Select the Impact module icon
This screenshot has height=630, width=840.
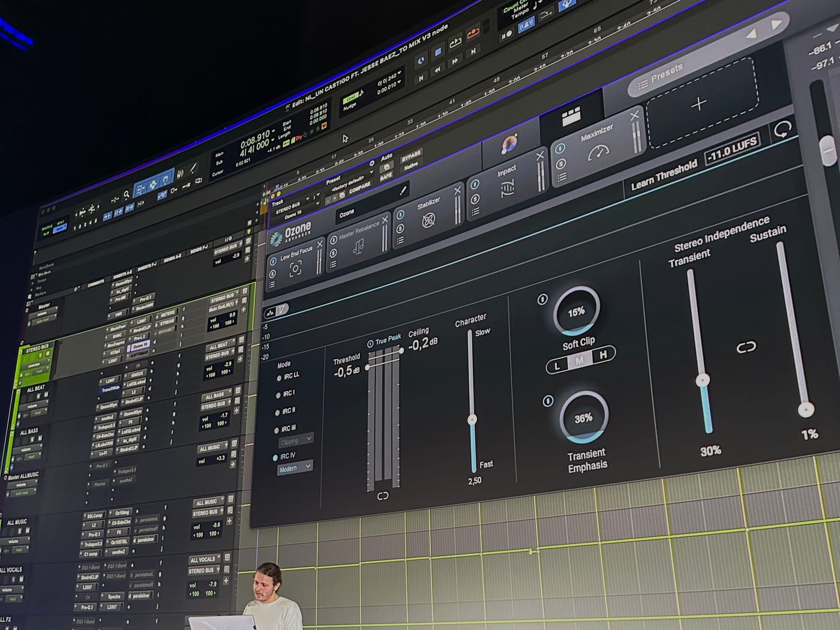click(x=507, y=189)
